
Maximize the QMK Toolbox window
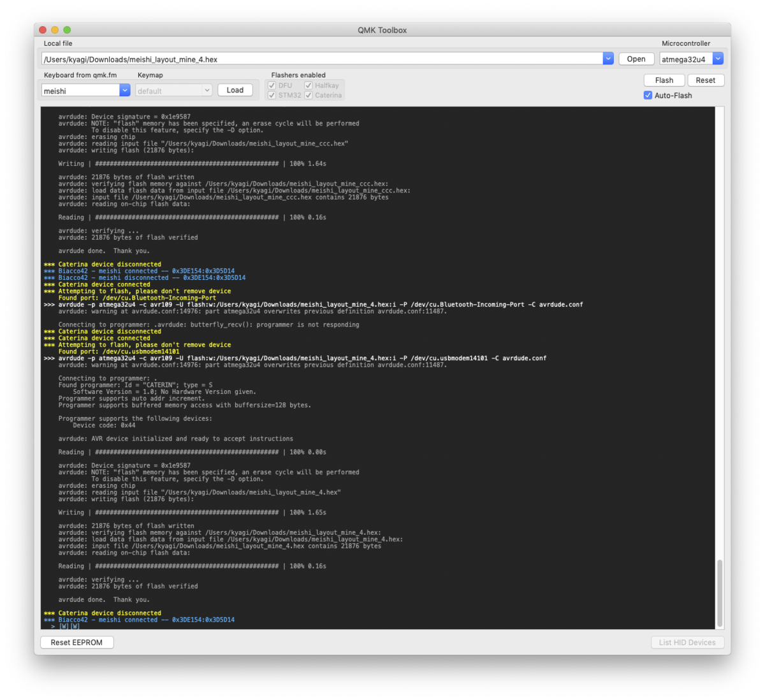point(67,30)
